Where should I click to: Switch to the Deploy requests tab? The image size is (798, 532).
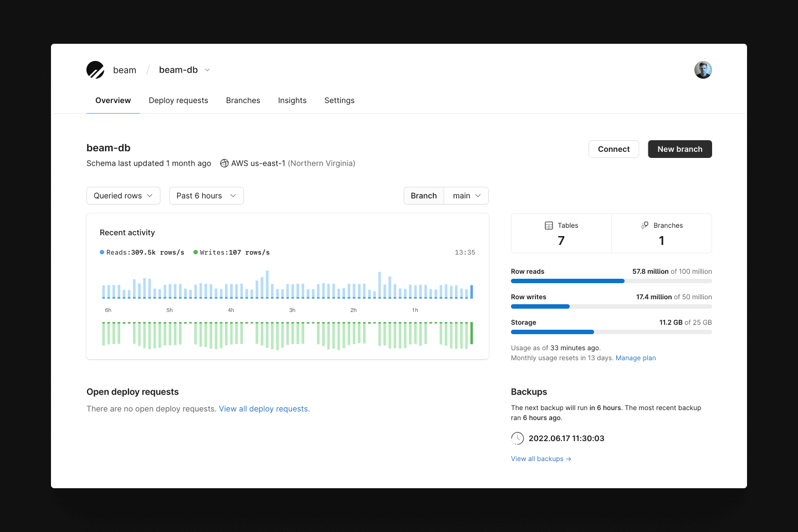(178, 100)
